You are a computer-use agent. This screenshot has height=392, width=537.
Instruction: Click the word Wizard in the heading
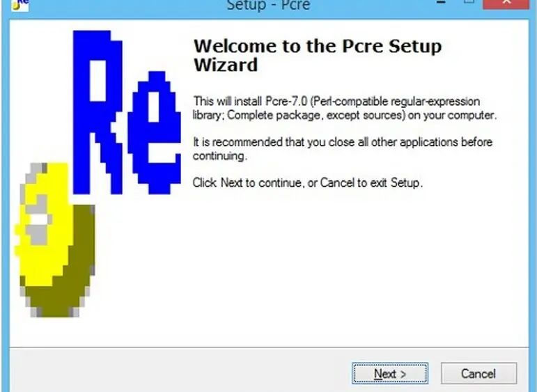(x=226, y=65)
